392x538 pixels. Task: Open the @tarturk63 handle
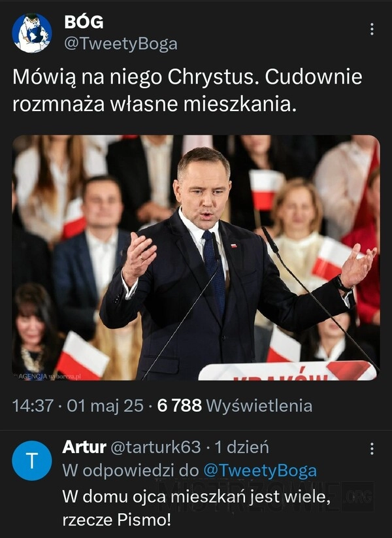click(155, 446)
